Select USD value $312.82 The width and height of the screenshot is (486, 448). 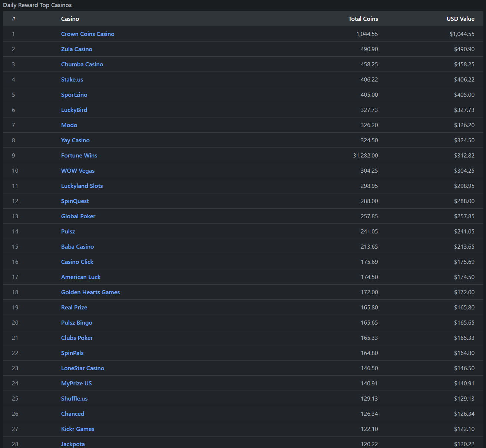[464, 155]
